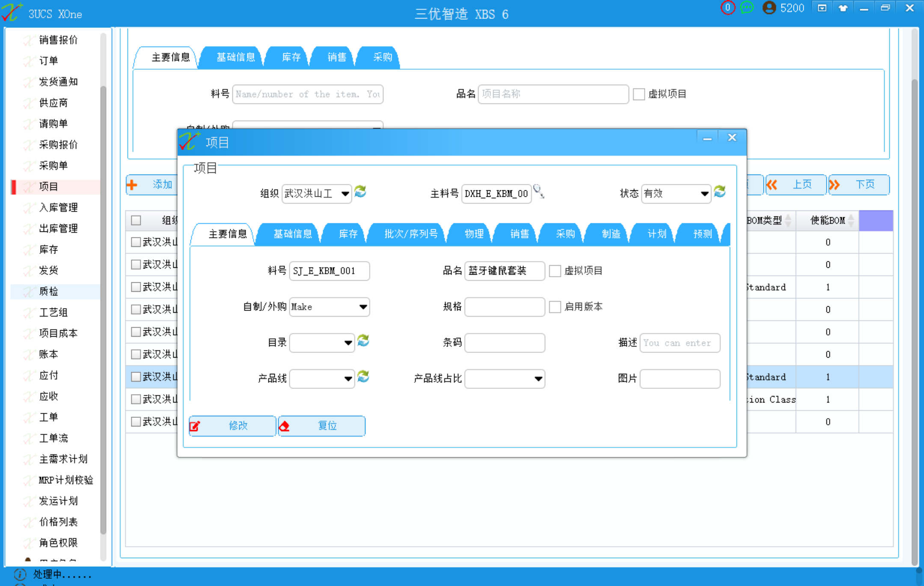Viewport: 924px width, 586px height.
Task: Check the last 武汉洪山 table row checkbox
Action: (136, 422)
